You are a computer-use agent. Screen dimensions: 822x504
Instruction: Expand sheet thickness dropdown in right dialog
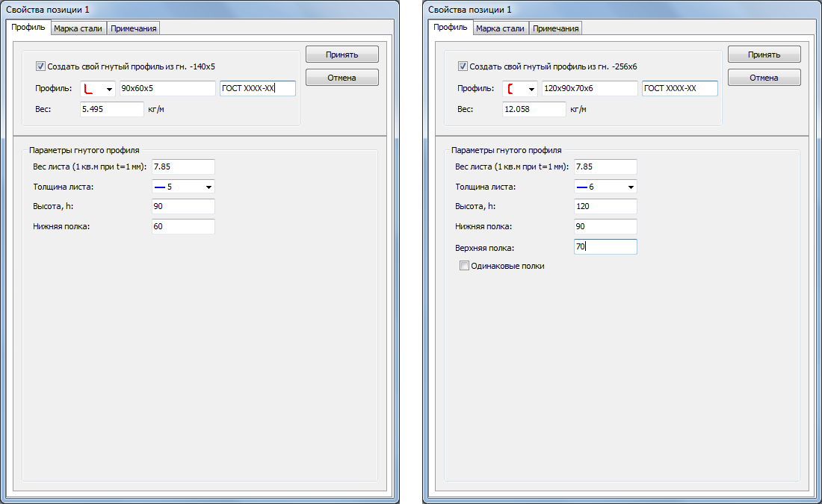(x=631, y=187)
